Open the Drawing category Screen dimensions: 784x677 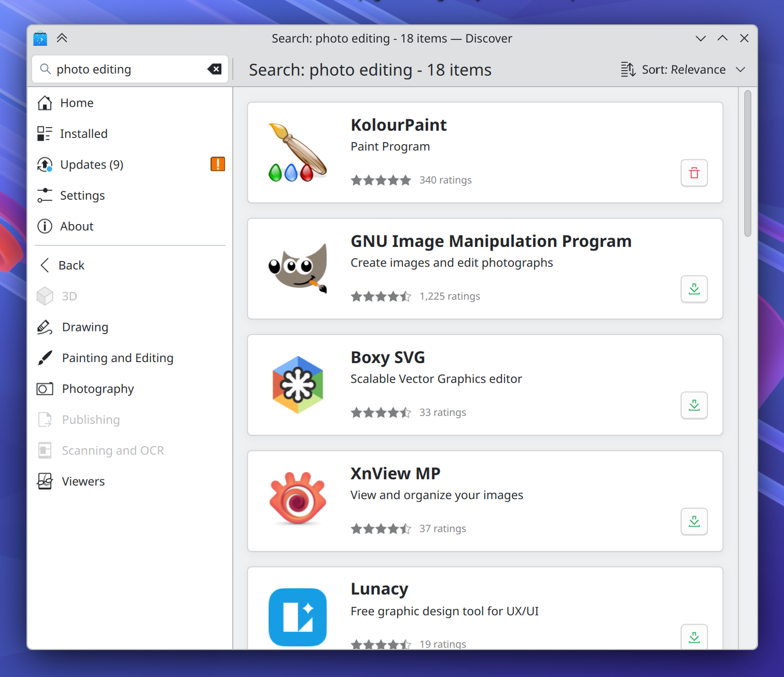coord(85,327)
